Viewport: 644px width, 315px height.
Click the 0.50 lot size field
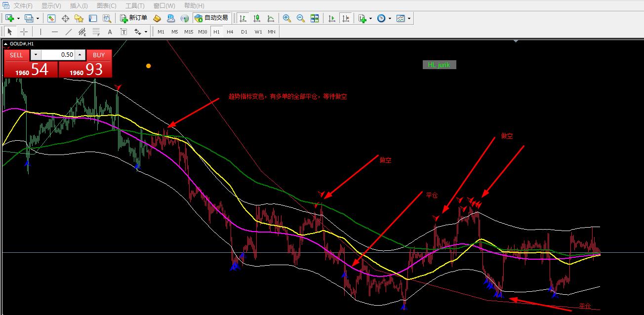click(58, 55)
